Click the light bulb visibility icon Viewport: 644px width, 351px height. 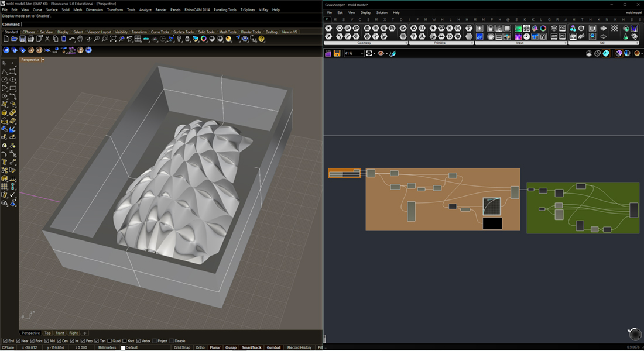coord(179,39)
